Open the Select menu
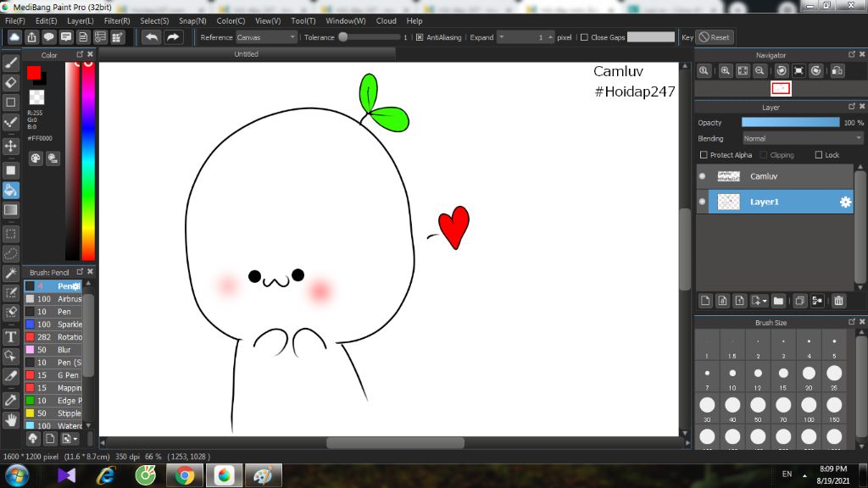This screenshot has height=488, width=868. coord(154,20)
